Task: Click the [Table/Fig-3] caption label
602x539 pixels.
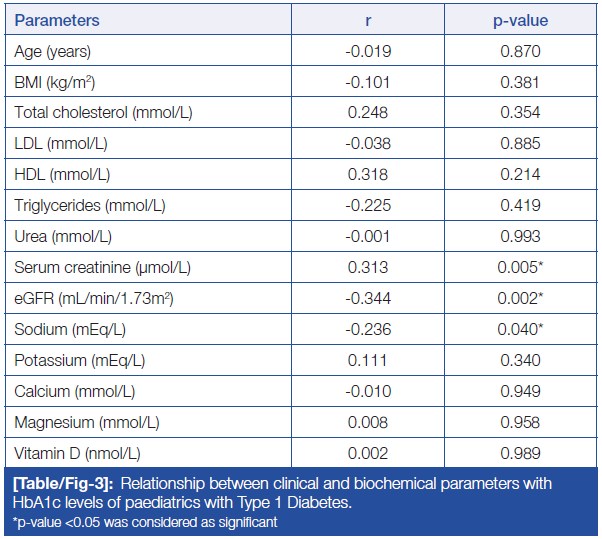Action: [56, 484]
